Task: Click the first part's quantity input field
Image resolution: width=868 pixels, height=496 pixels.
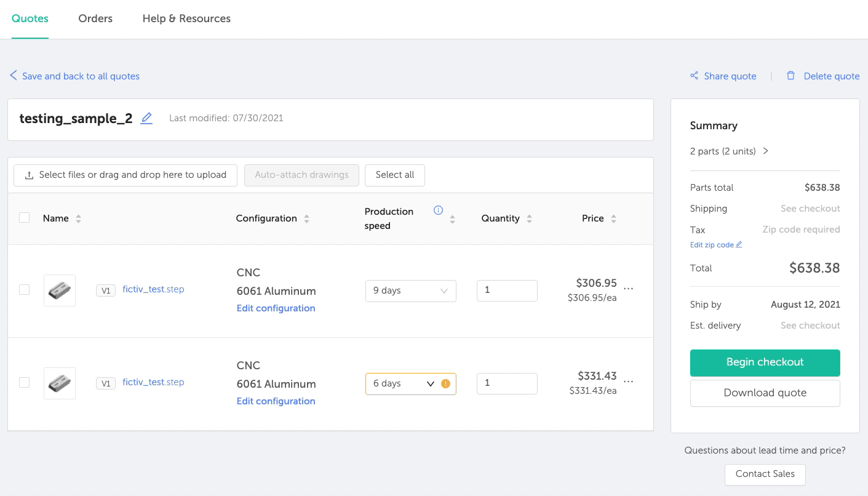Action: (507, 290)
